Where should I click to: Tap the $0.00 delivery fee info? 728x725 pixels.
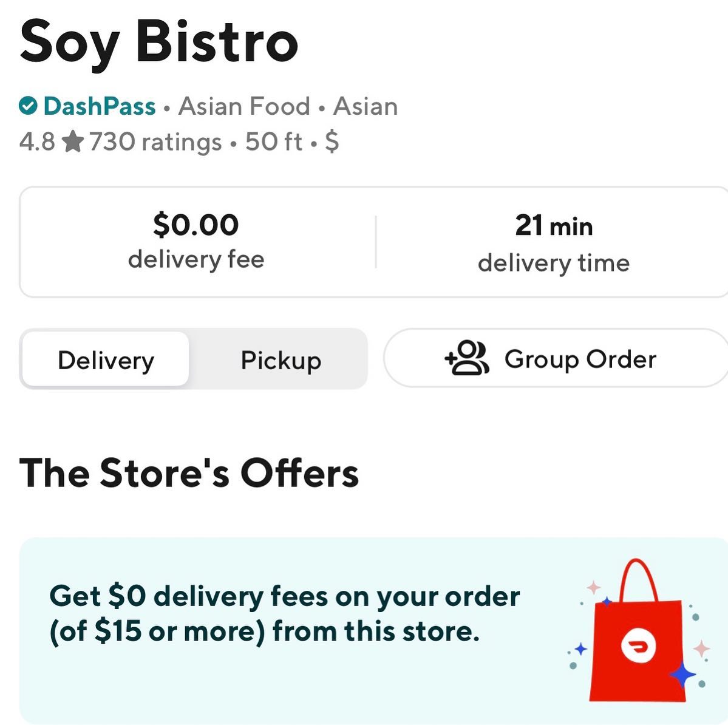click(196, 241)
